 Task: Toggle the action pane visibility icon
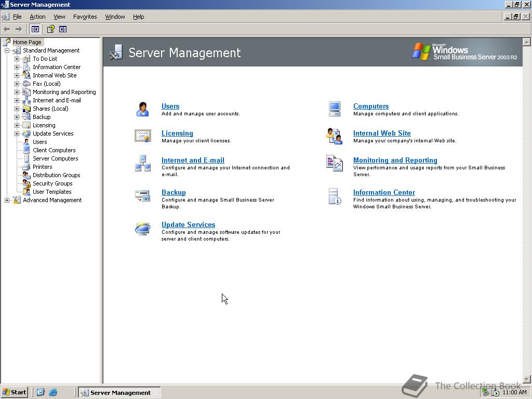click(62, 29)
